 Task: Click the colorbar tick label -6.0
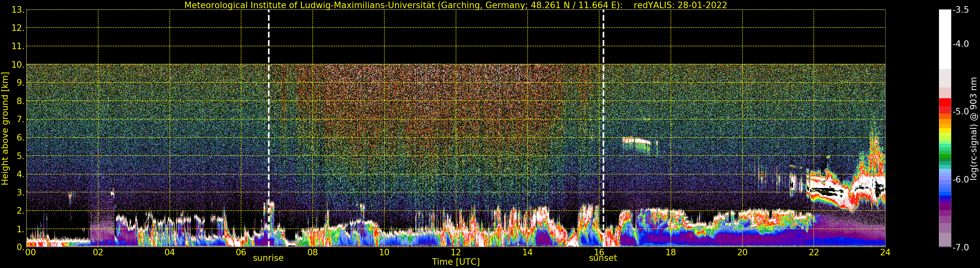coord(960,180)
